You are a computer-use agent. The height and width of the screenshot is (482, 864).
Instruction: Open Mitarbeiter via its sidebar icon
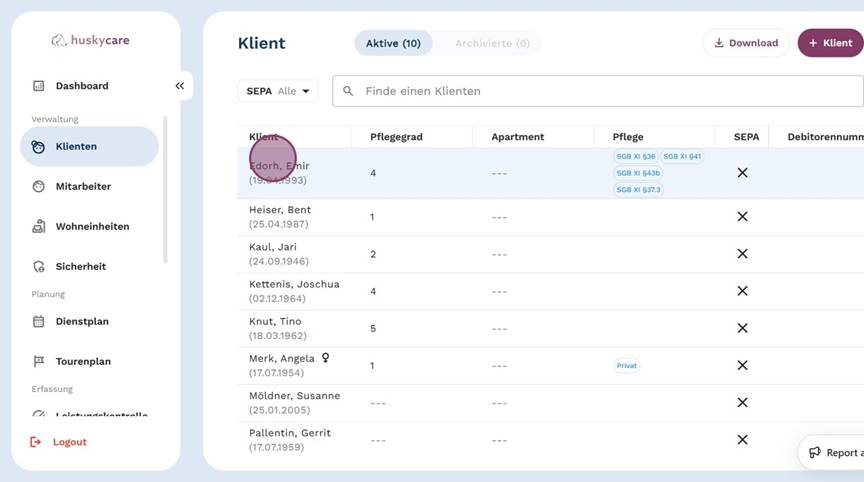click(39, 187)
